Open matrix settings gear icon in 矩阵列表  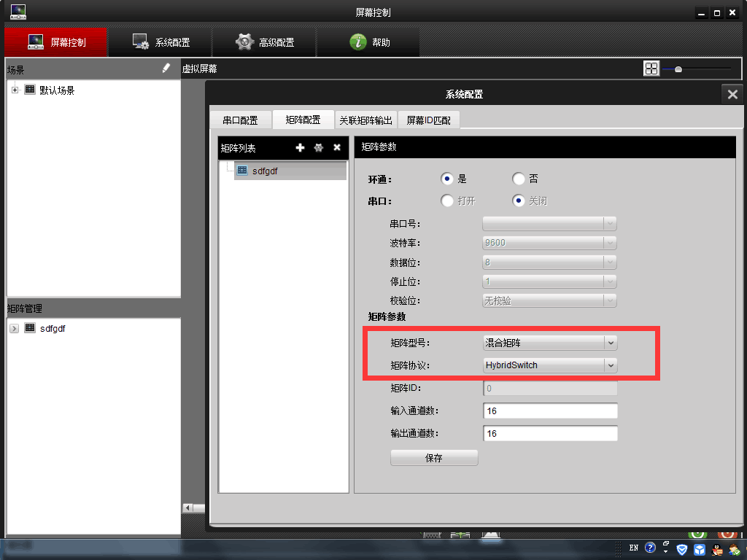coord(319,148)
